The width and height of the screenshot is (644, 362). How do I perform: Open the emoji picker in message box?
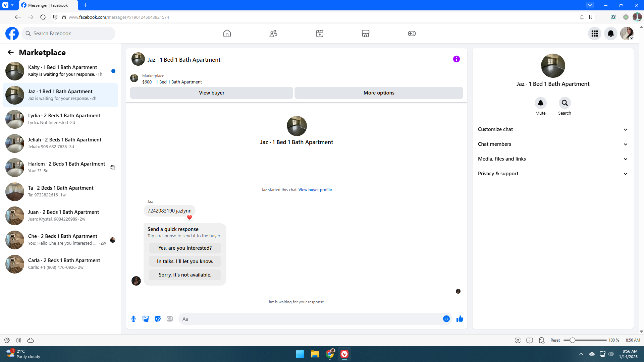[x=446, y=319]
